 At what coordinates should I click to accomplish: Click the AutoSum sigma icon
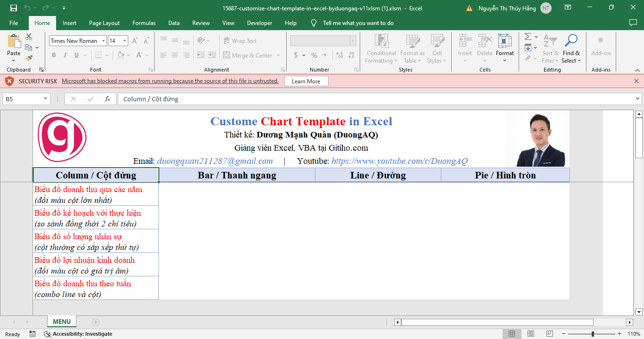pos(528,37)
